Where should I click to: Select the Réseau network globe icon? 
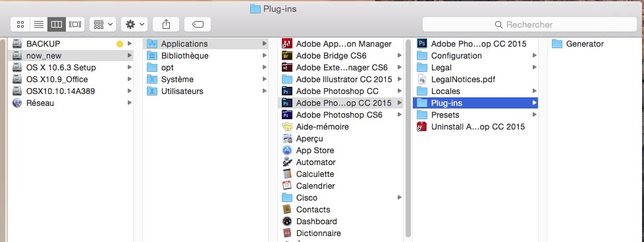(17, 103)
